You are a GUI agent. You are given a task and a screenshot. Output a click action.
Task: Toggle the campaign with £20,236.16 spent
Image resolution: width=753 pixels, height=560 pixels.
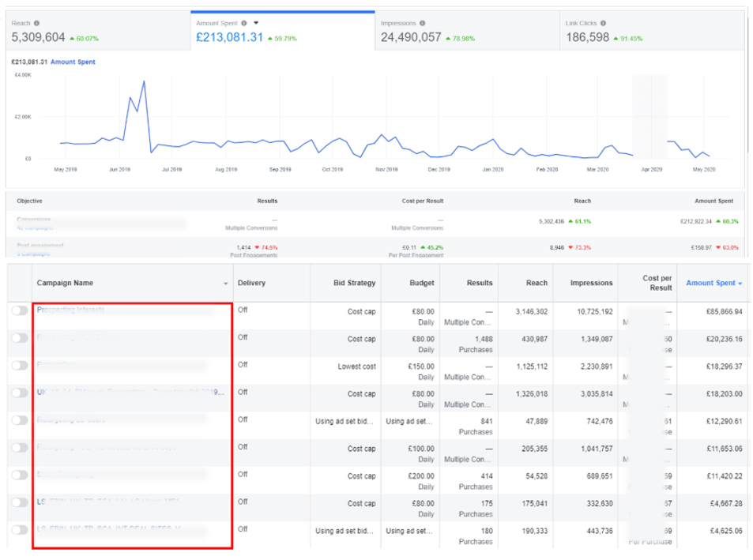tap(20, 338)
